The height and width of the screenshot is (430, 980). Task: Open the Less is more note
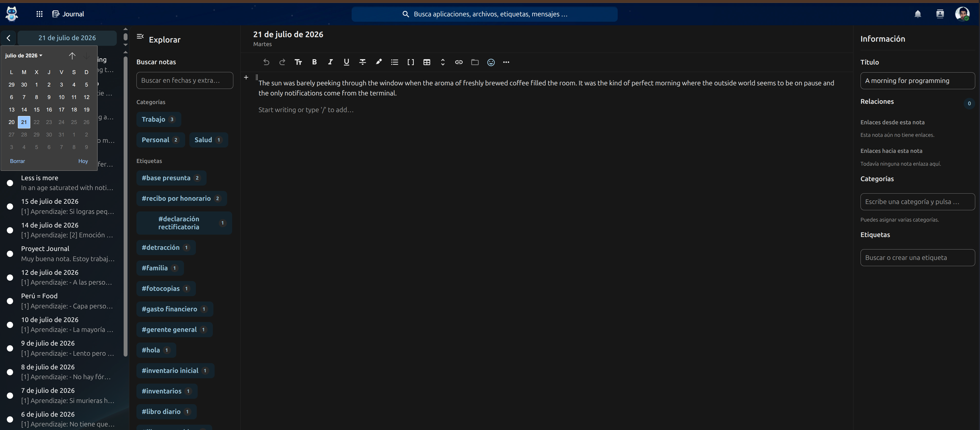pyautogui.click(x=62, y=183)
